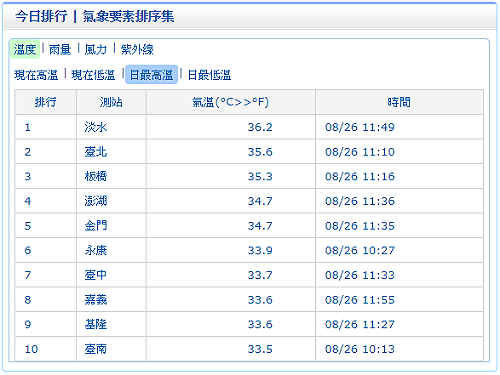Screen dimensions: 500x375
Task: Click the time 08/26 11:35
Action: 360,226
